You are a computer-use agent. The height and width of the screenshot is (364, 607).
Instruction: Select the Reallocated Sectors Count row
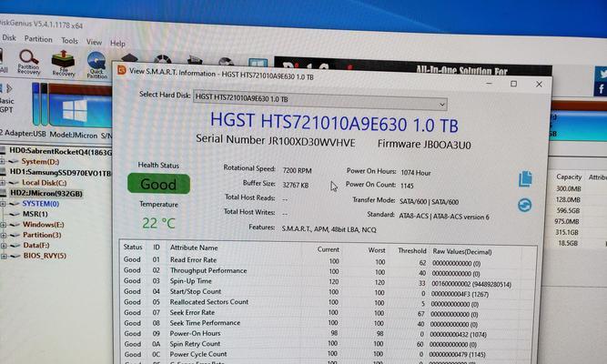(327, 302)
